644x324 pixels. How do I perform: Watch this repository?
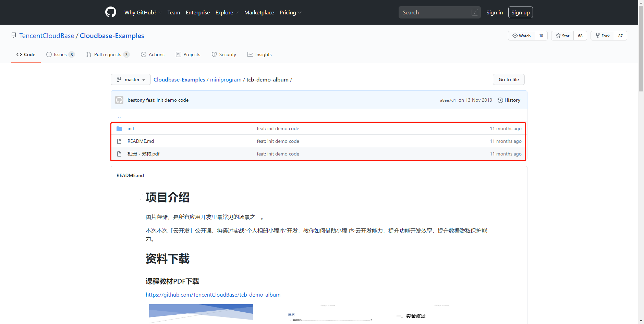(521, 36)
